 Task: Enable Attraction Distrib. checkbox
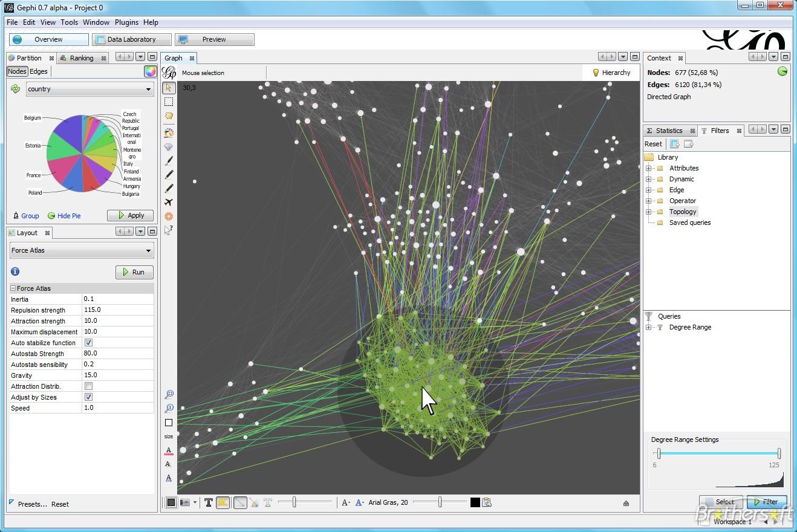tap(88, 386)
